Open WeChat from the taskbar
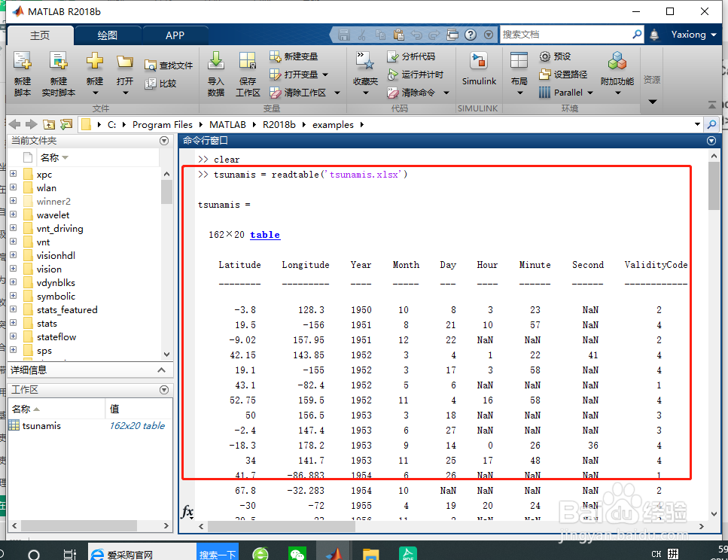 coord(297,553)
